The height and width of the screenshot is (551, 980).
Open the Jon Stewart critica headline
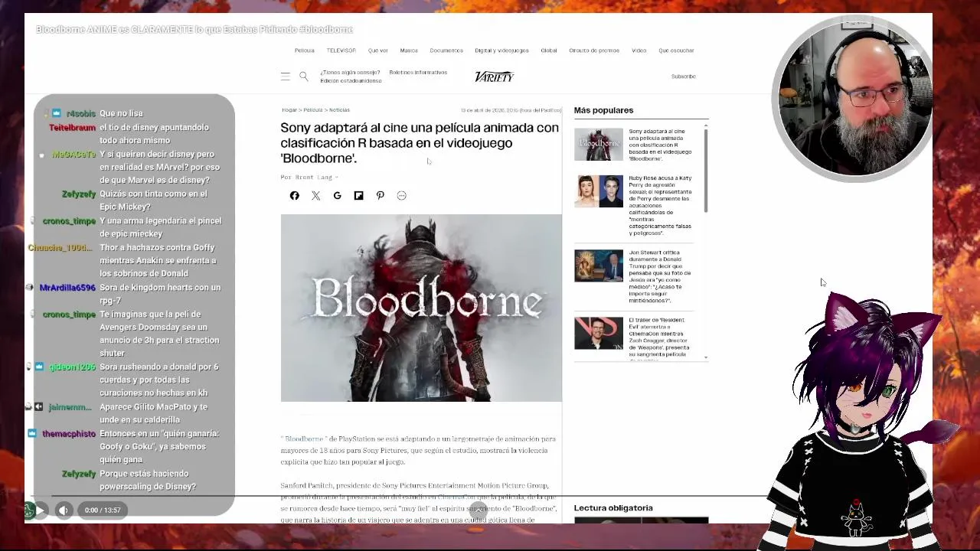(660, 276)
